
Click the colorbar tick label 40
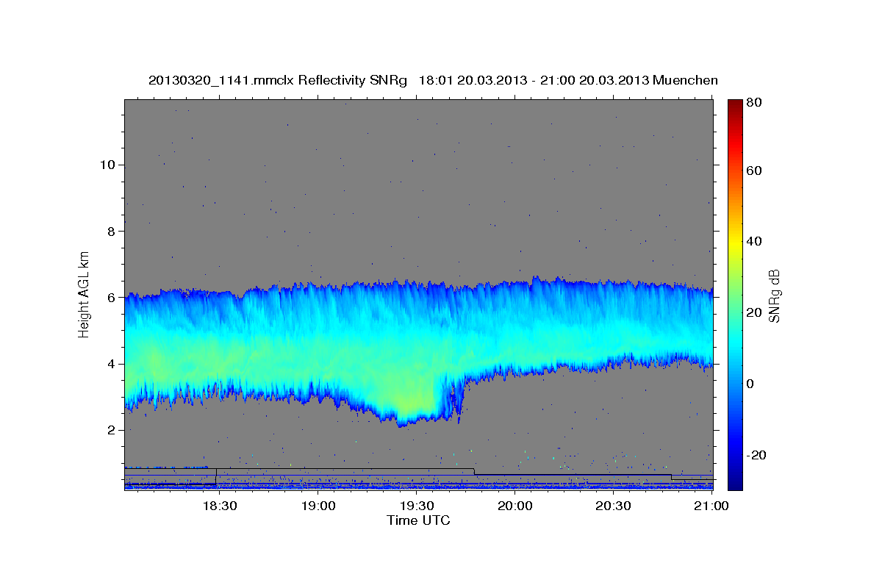(x=754, y=241)
